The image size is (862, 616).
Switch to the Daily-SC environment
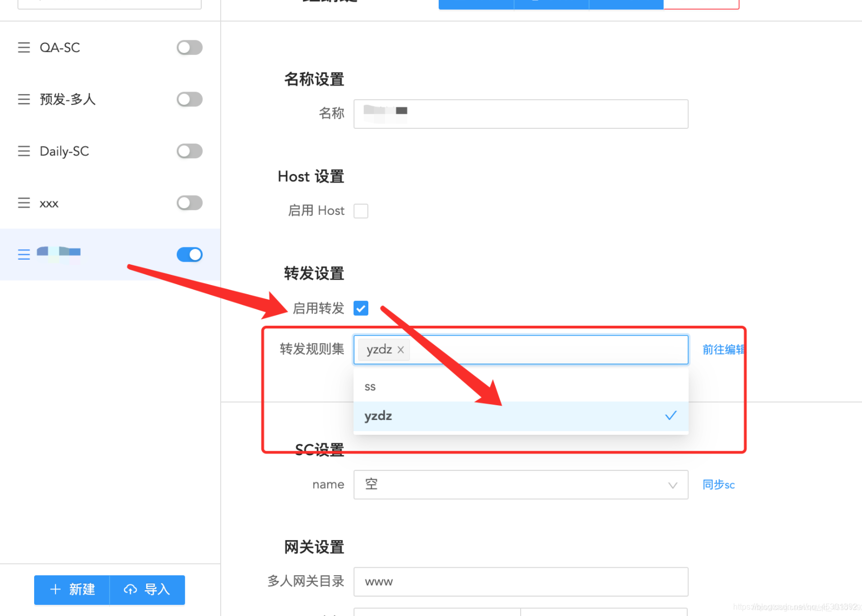(x=64, y=151)
